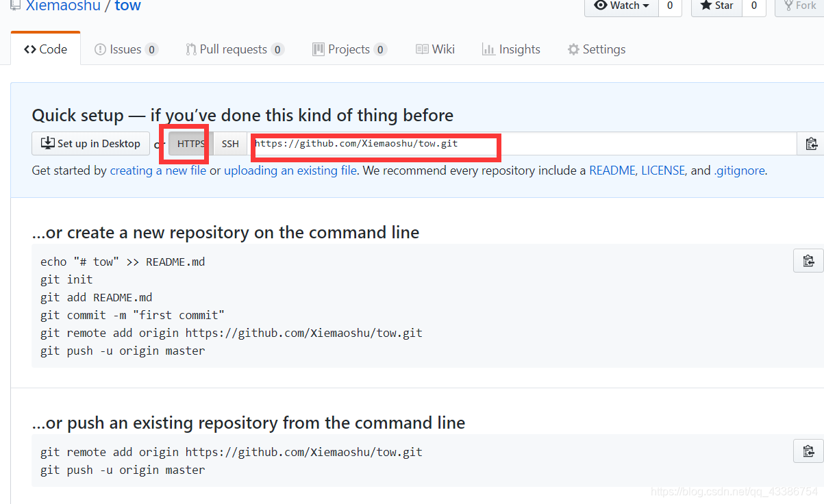View stargazers count next to Star
The image size is (824, 504).
coord(754,6)
